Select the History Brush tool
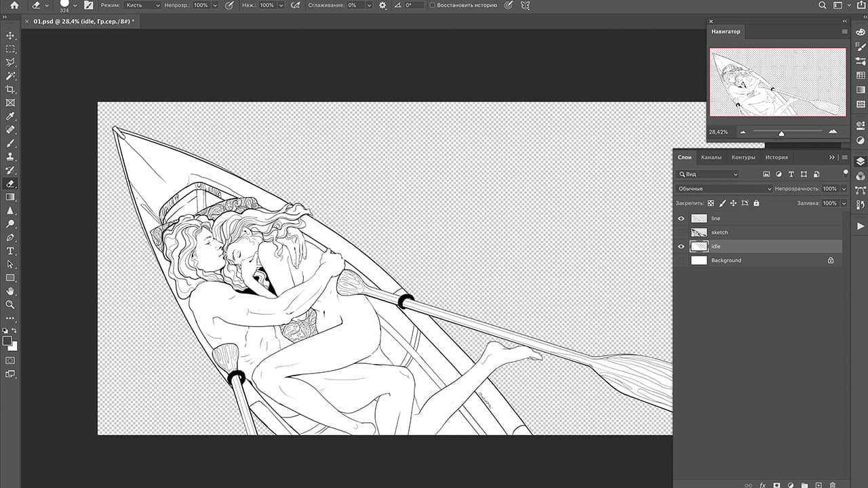Screen dimensions: 868x488 10,170
